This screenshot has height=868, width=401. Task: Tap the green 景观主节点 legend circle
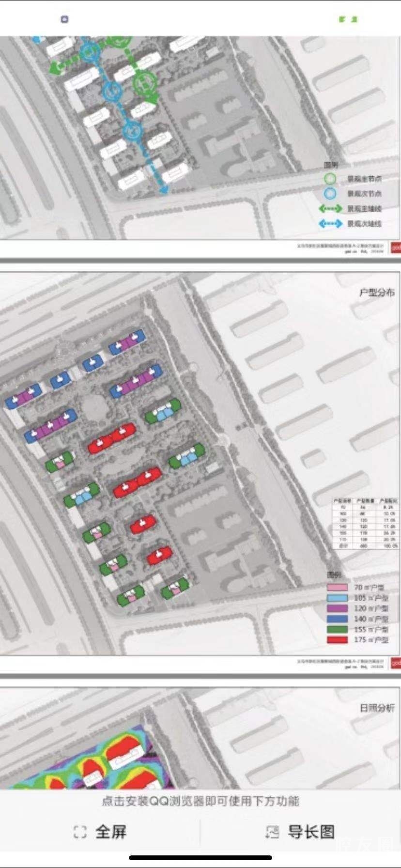[x=330, y=179]
